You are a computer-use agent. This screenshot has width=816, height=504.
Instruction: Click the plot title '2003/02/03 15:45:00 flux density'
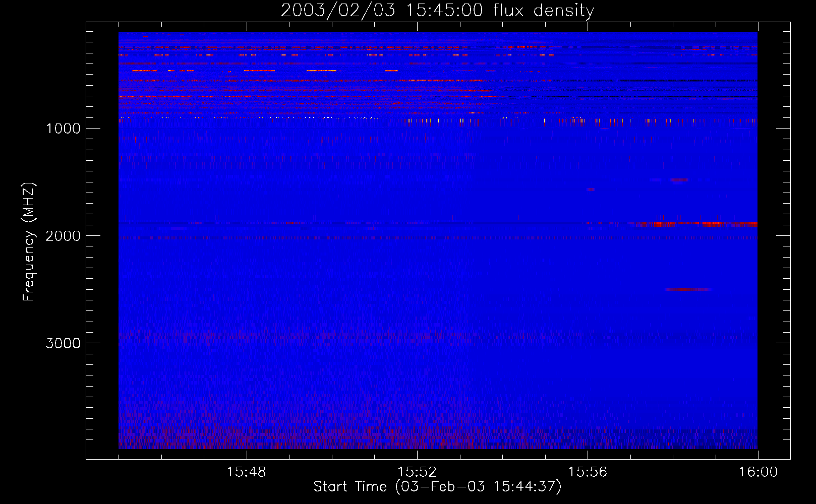[437, 10]
